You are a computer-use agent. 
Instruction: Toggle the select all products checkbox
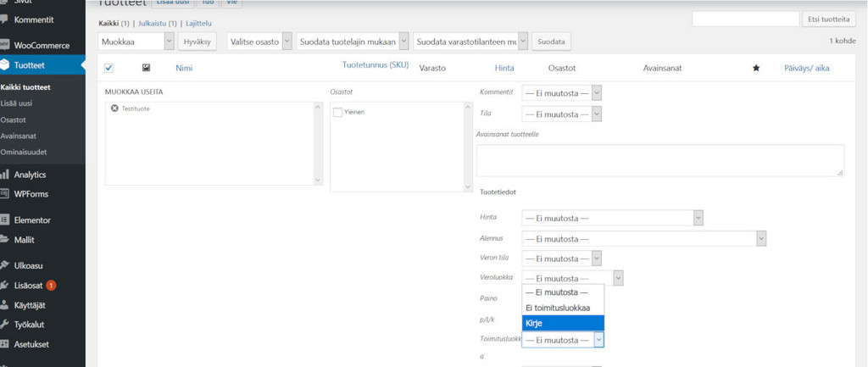pyautogui.click(x=108, y=68)
